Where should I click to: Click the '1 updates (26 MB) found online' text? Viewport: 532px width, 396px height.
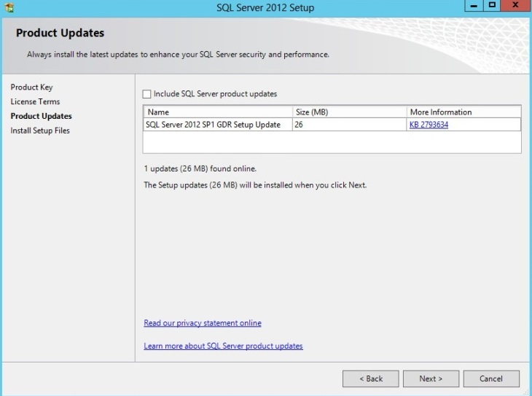(x=200, y=168)
